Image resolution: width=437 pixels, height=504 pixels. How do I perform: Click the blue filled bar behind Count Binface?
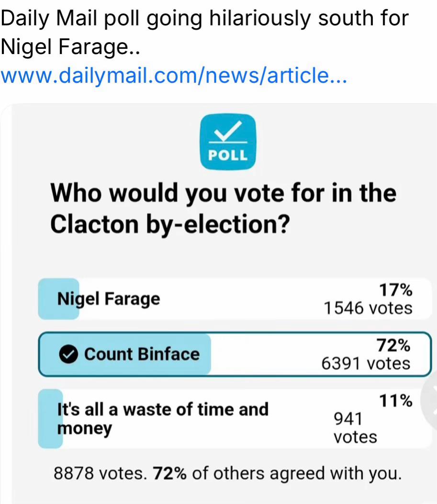[x=125, y=354]
